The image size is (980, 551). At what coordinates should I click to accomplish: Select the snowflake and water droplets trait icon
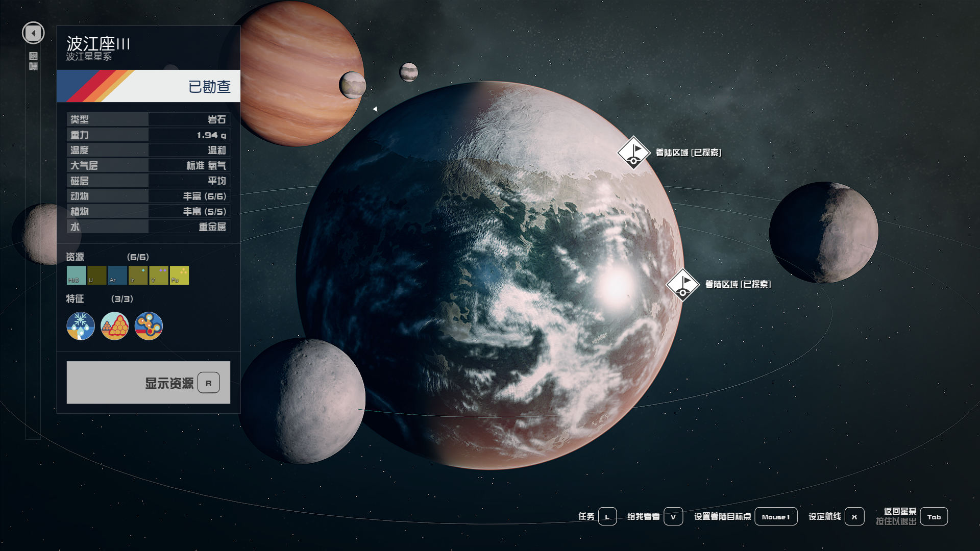tap(81, 326)
